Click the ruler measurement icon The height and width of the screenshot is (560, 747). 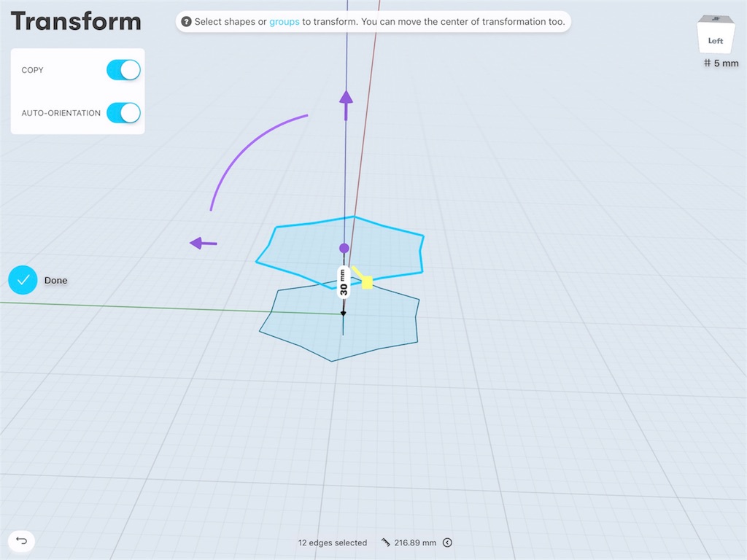click(385, 542)
